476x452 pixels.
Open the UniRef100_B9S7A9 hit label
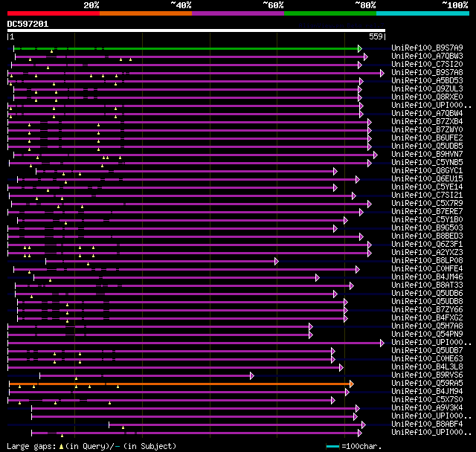point(427,48)
